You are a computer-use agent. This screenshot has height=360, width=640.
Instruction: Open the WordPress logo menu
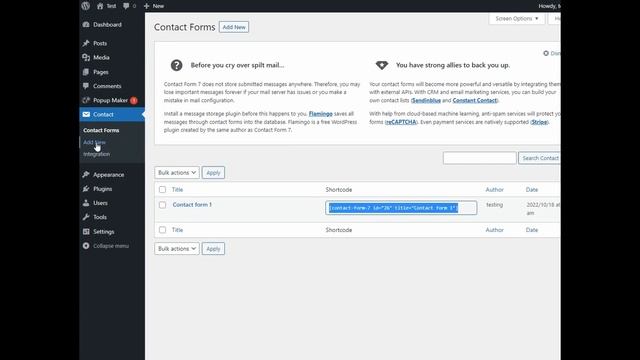coord(85,6)
